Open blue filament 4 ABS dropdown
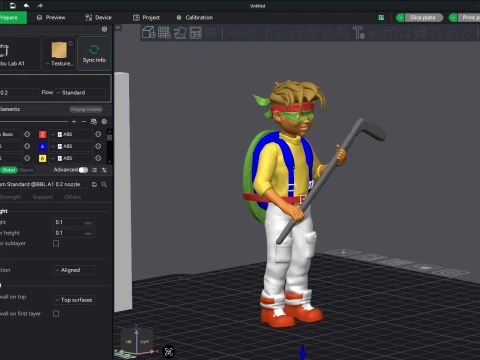The width and height of the screenshot is (480, 360). (71, 146)
